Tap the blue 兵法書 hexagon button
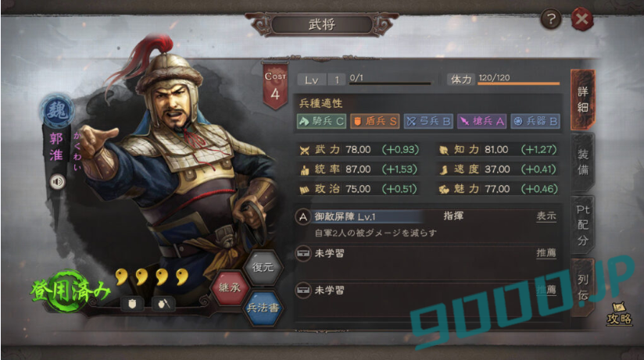Viewport: 644px width, 360px height. point(263,308)
